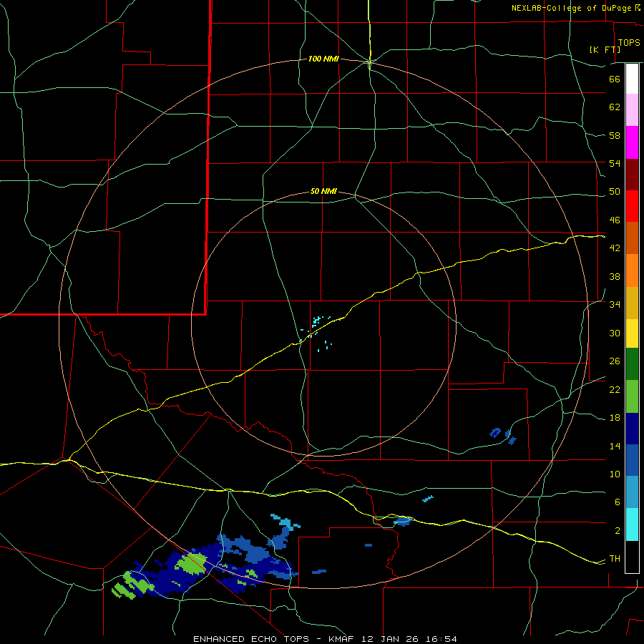Click the navy blue legend swatch
This screenshot has width=644, height=644.
632,429
